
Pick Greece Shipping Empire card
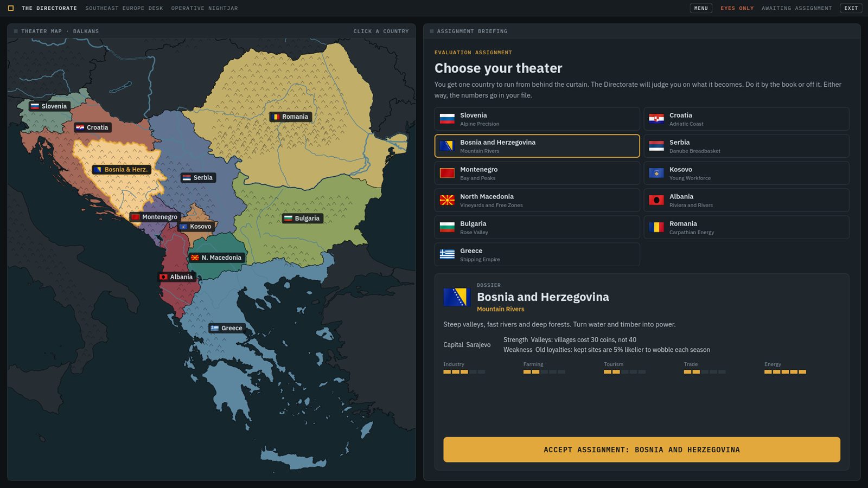tap(537, 254)
